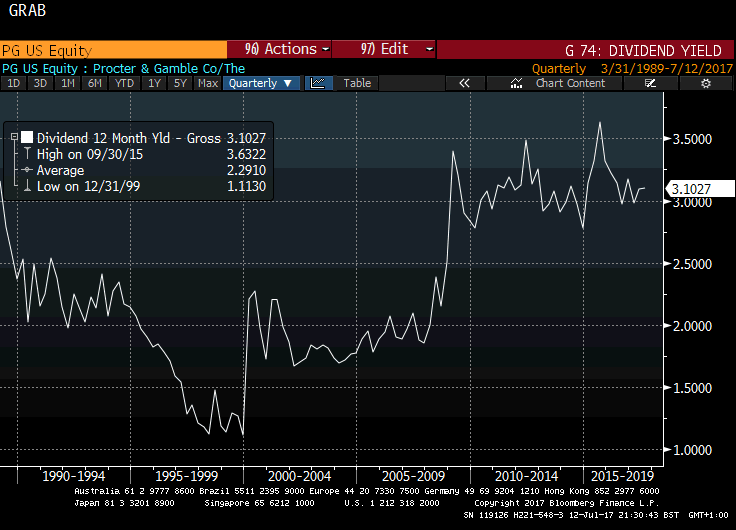The width and height of the screenshot is (736, 530).
Task: Switch to the Table view
Action: pos(357,83)
